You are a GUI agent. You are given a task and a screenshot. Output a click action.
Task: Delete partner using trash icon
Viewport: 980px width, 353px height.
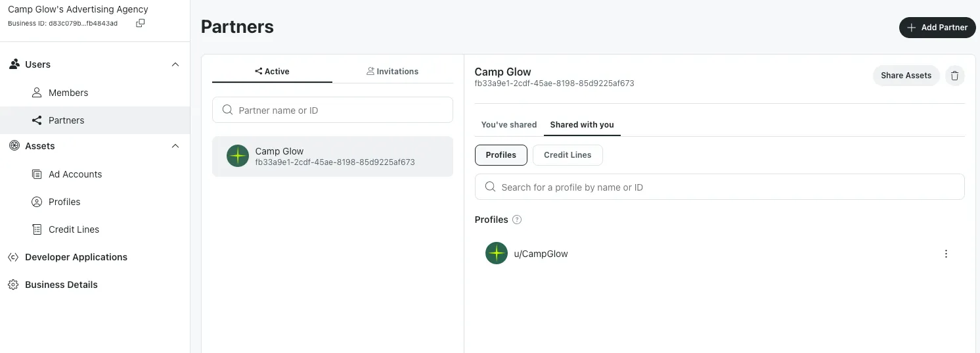pos(955,76)
